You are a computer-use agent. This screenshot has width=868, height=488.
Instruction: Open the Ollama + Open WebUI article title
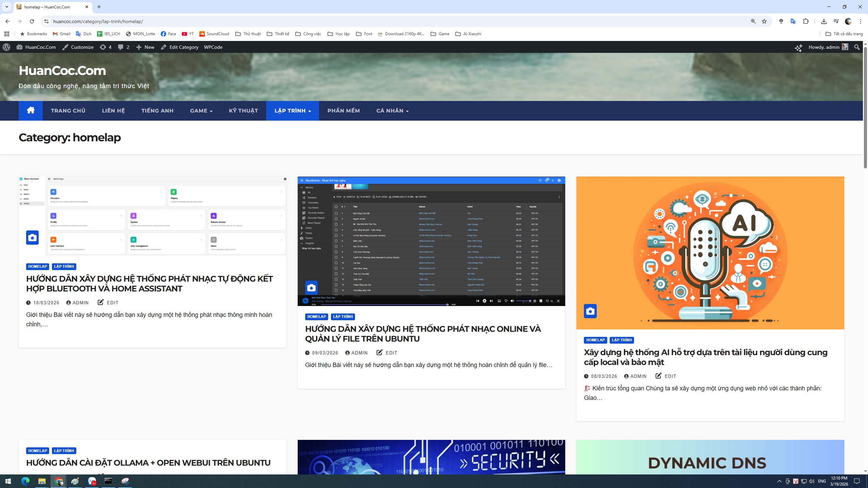148,463
